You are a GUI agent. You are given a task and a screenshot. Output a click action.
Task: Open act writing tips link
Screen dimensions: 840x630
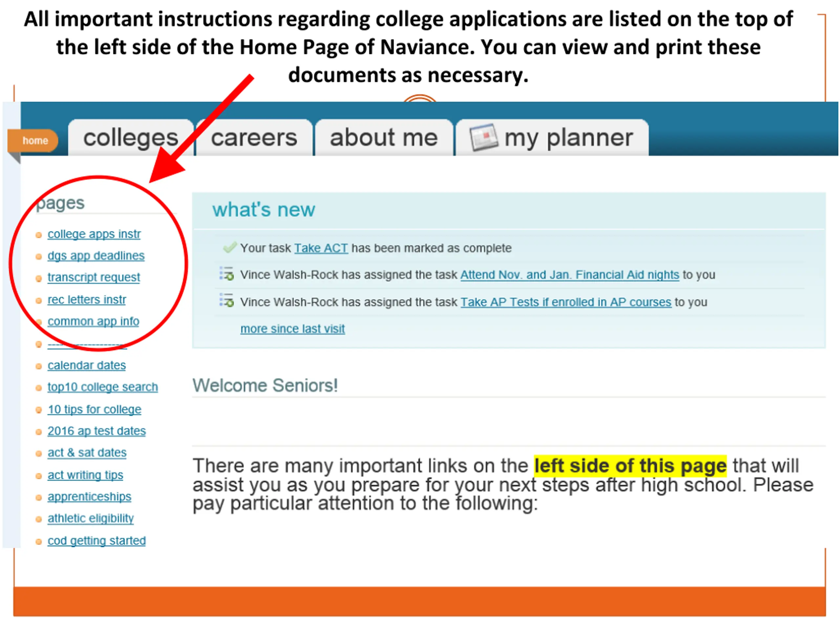point(85,475)
